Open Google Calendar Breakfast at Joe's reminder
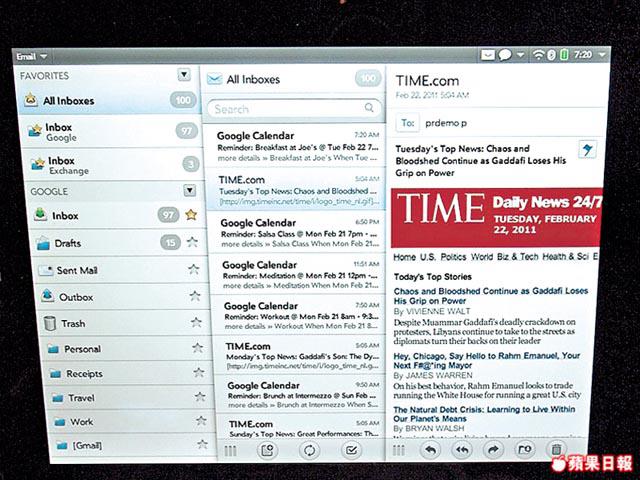Screen dimensions: 640x480 (x=295, y=146)
